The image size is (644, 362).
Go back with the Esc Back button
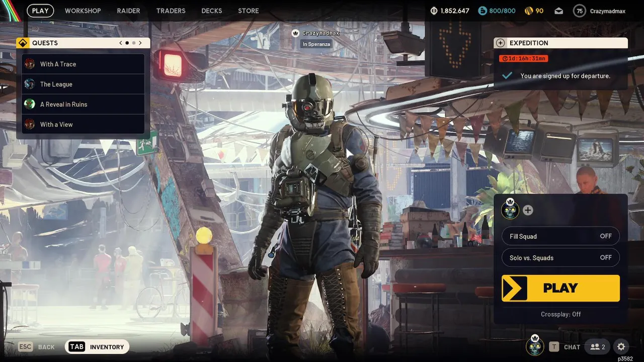(37, 347)
